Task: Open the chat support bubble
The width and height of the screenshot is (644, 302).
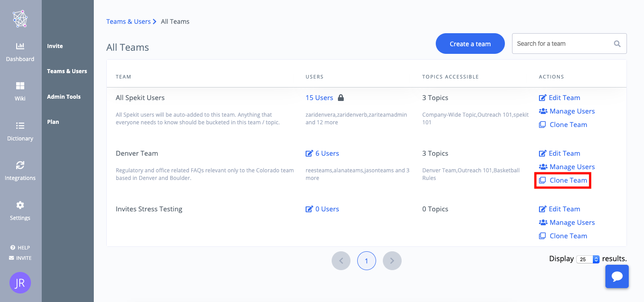Action: point(617,276)
